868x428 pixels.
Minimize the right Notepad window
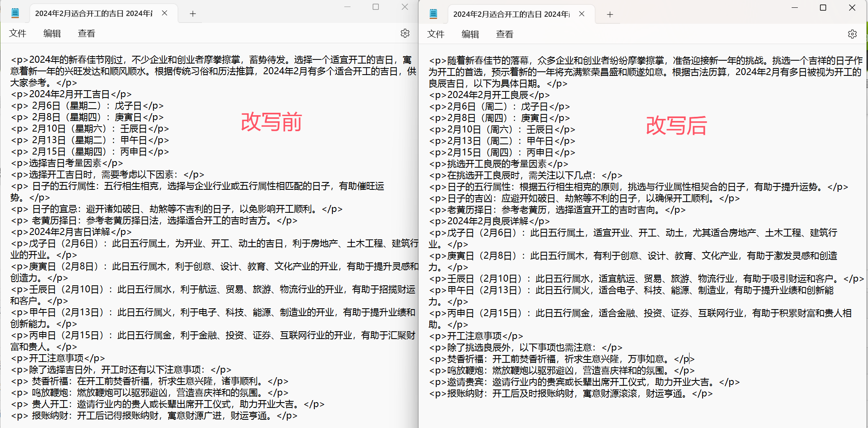tap(795, 8)
